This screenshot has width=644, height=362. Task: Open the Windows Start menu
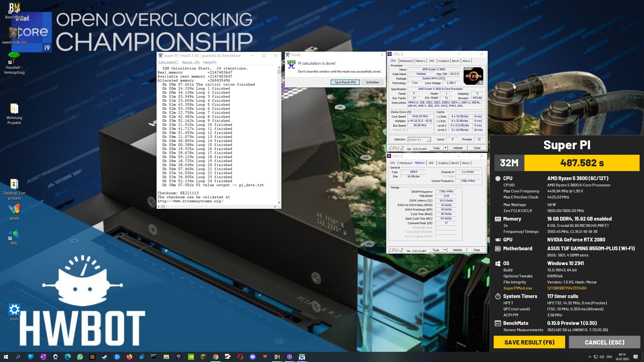(6, 357)
